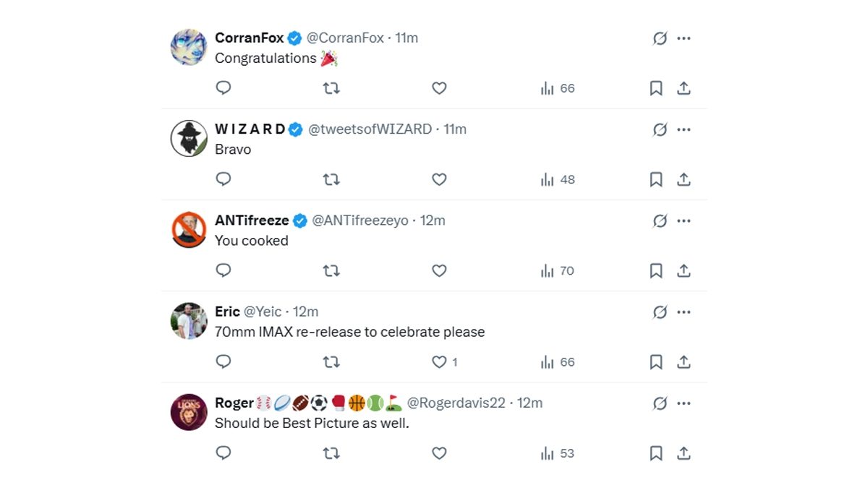This screenshot has height=488, width=868.
Task: Like CorranFox's Congratulations tweet
Action: (439, 88)
